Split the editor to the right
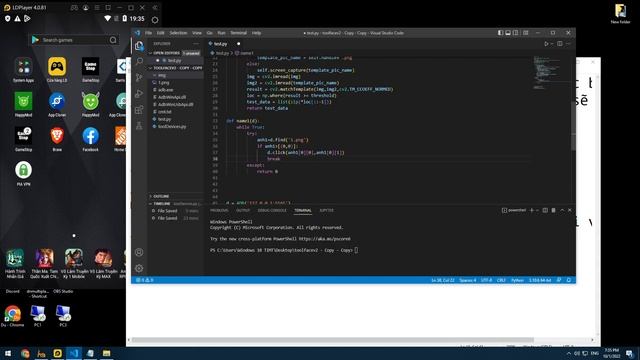The image size is (640, 360). [x=560, y=44]
